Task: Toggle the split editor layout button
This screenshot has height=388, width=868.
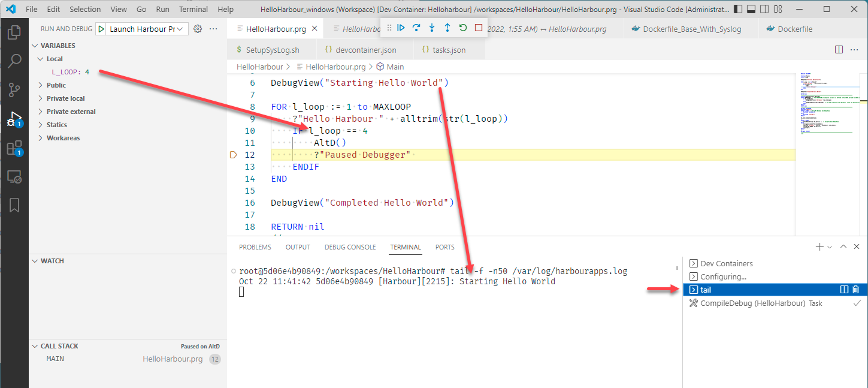Action: click(839, 50)
